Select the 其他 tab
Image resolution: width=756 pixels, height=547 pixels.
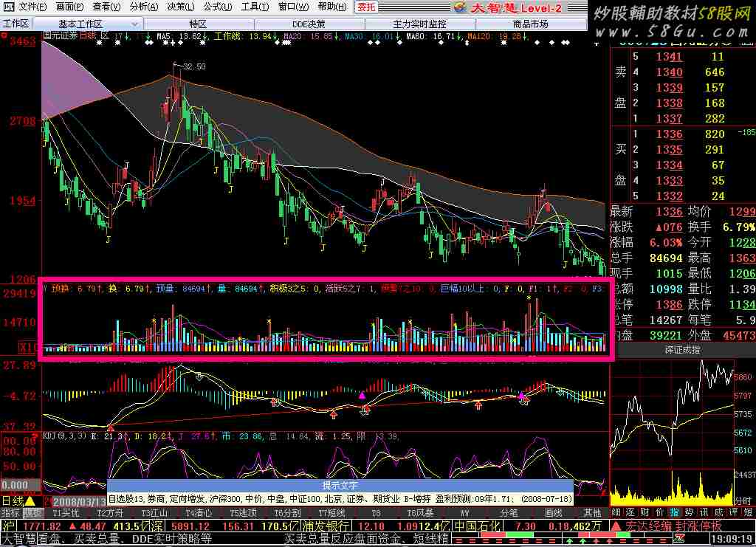tap(593, 513)
